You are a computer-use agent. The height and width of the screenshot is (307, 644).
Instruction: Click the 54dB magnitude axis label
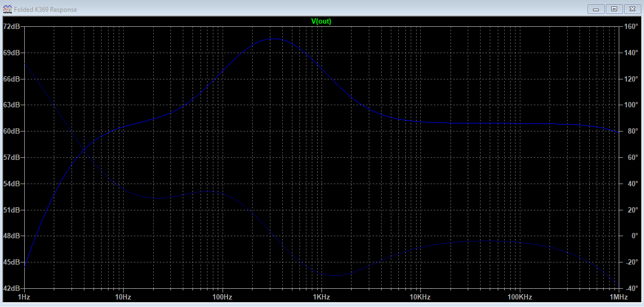click(x=11, y=184)
